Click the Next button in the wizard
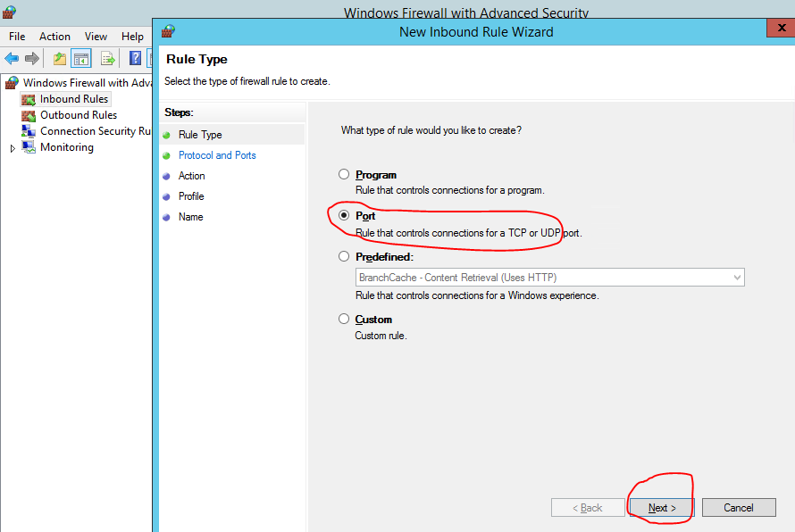 662,508
